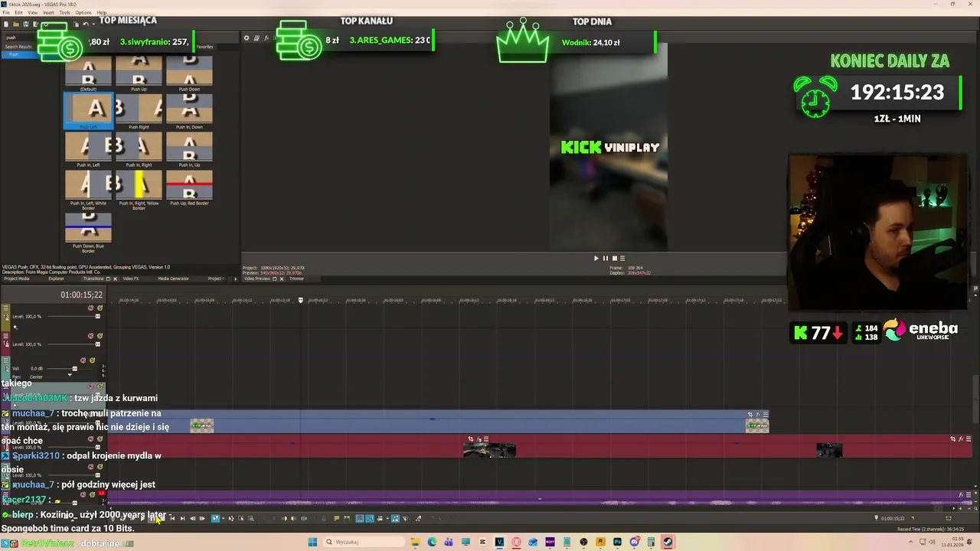Click the Level slider on olive top track

coord(74,316)
